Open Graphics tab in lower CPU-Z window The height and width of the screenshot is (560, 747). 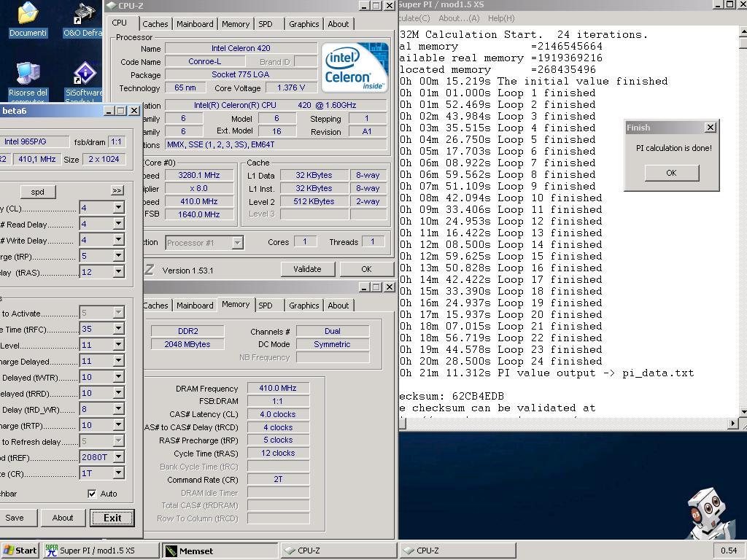(304, 306)
